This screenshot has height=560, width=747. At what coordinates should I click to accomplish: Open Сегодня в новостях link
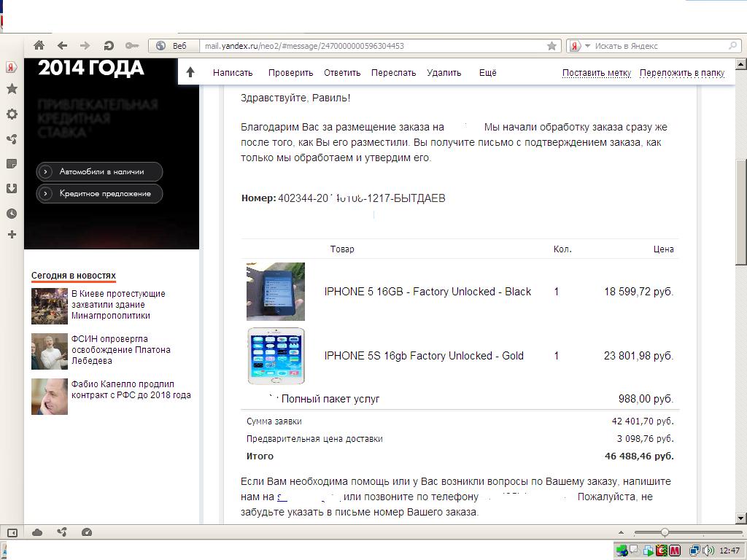point(74,275)
